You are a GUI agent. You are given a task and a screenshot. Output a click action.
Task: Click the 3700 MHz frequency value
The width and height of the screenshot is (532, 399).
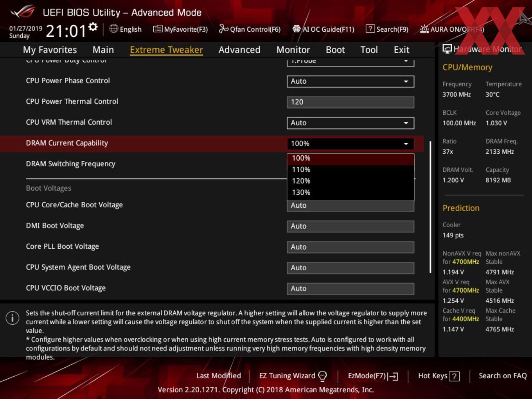click(x=457, y=94)
